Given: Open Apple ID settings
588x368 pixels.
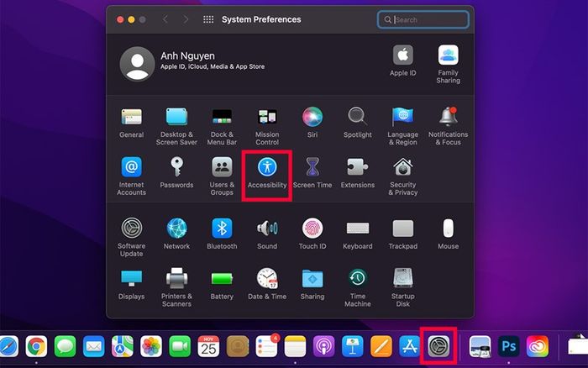Looking at the screenshot, I should [402, 61].
